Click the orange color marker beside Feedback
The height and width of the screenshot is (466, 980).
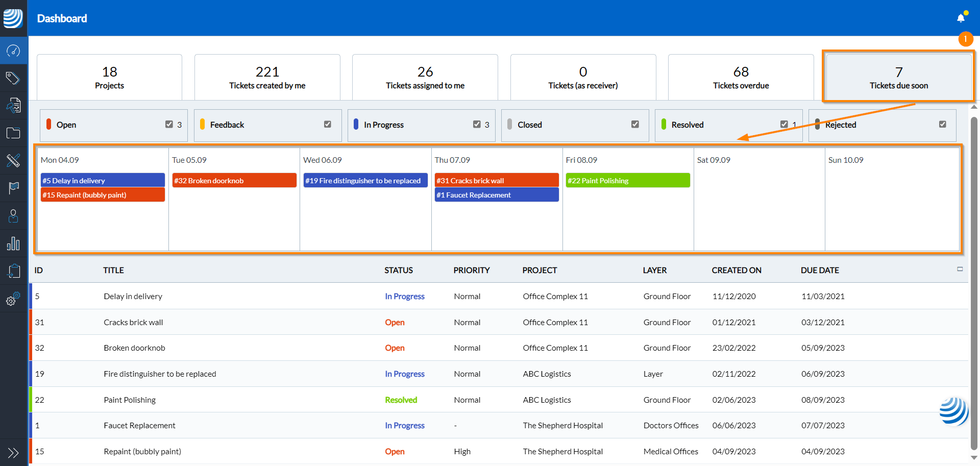[203, 125]
